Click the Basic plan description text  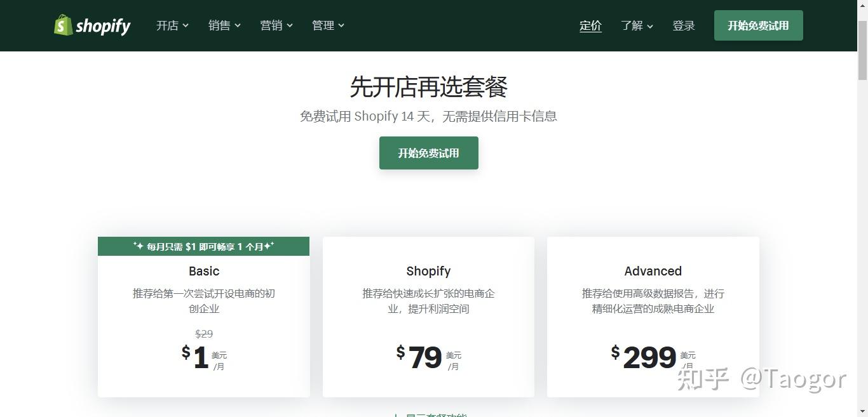click(x=204, y=301)
